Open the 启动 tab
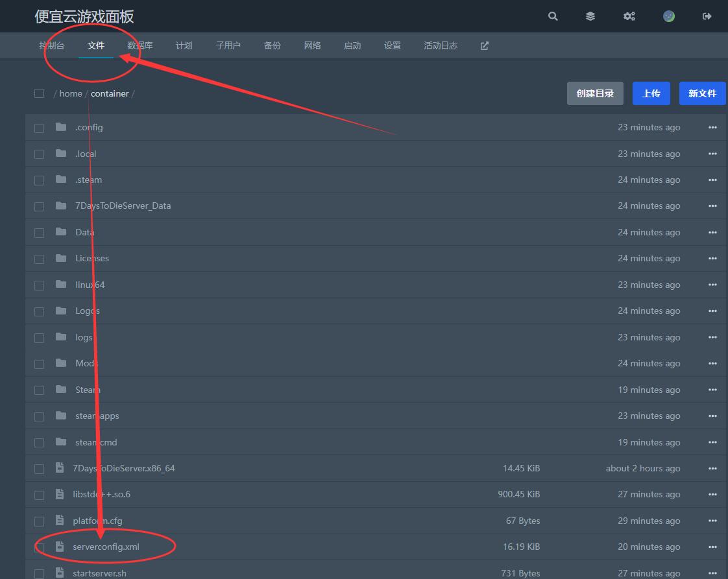 tap(352, 45)
